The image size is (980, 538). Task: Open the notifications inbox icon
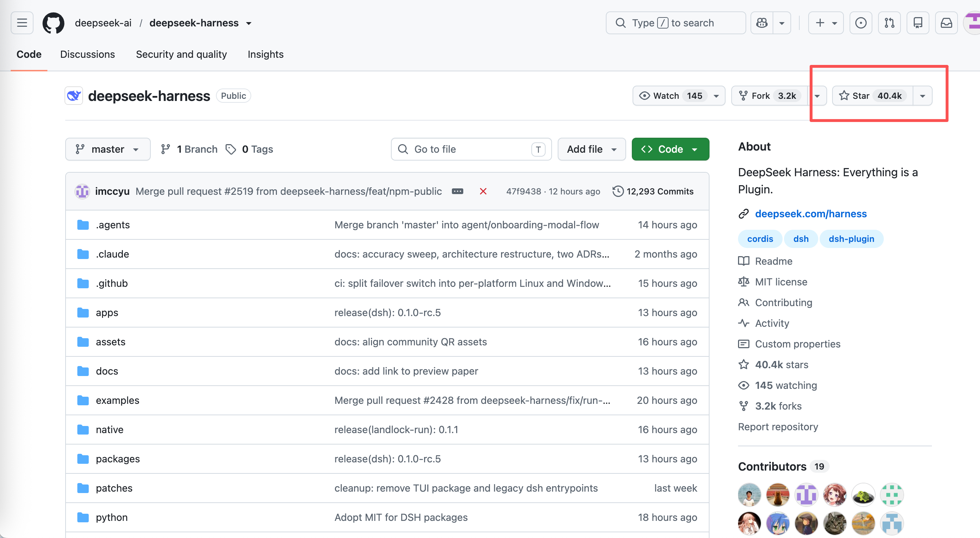(x=946, y=23)
